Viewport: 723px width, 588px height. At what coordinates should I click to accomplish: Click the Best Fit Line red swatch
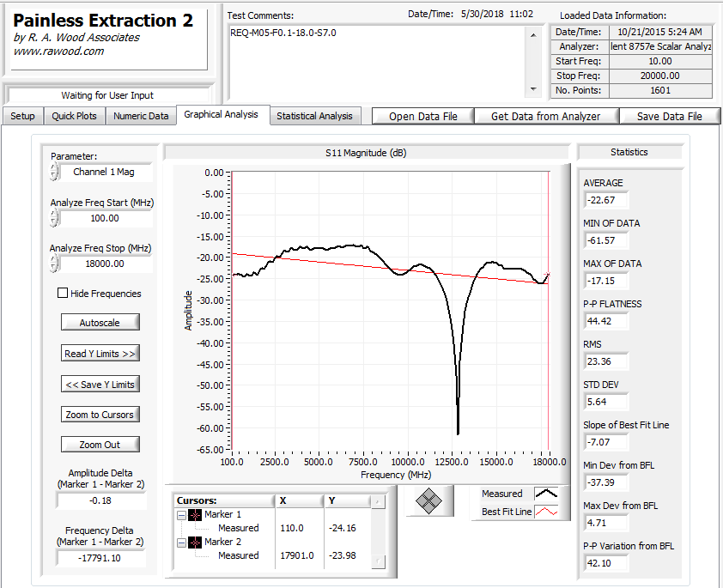click(x=546, y=512)
